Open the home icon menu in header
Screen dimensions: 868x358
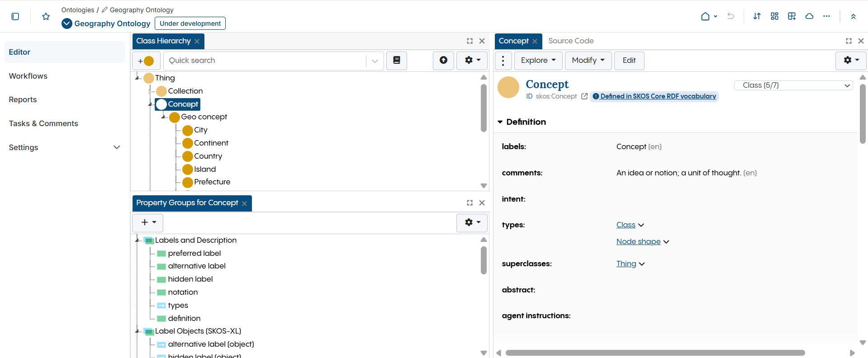(709, 16)
